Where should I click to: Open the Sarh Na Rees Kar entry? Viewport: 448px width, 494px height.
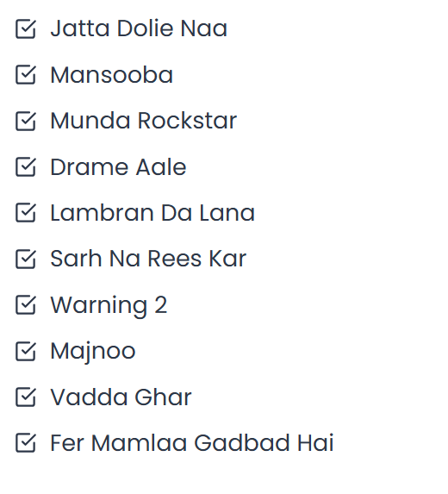point(148,259)
